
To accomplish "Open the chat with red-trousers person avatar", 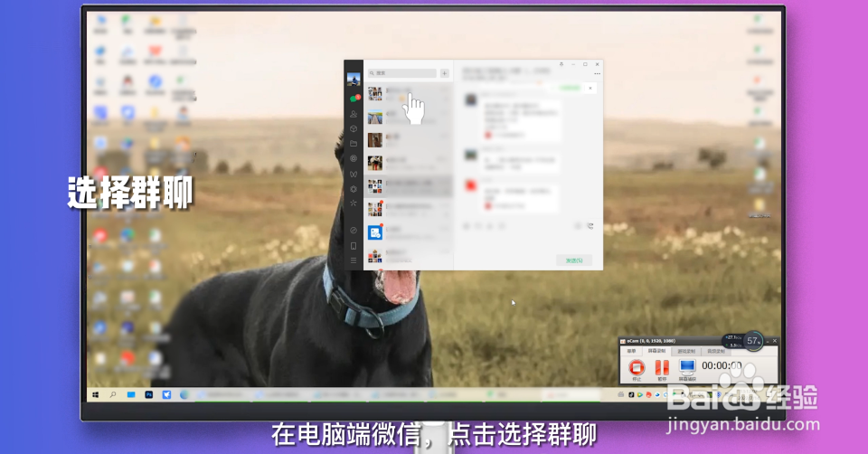I will (408, 163).
